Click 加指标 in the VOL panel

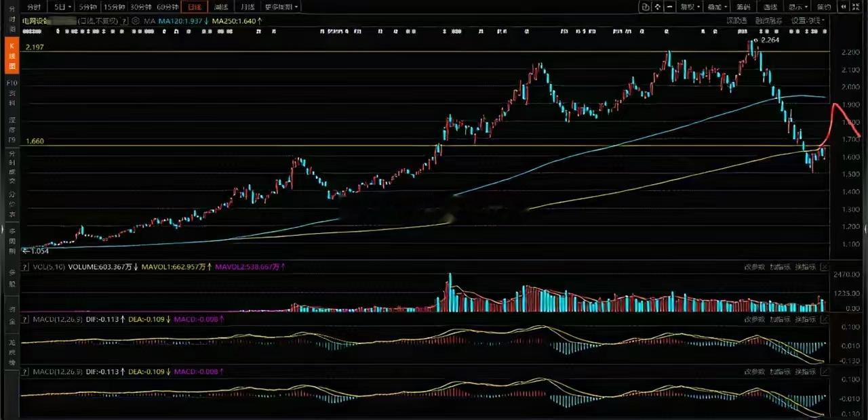pos(780,267)
